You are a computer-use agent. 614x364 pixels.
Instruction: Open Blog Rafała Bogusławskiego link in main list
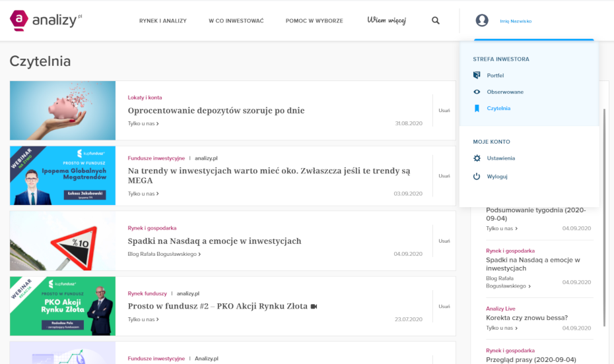(x=164, y=254)
